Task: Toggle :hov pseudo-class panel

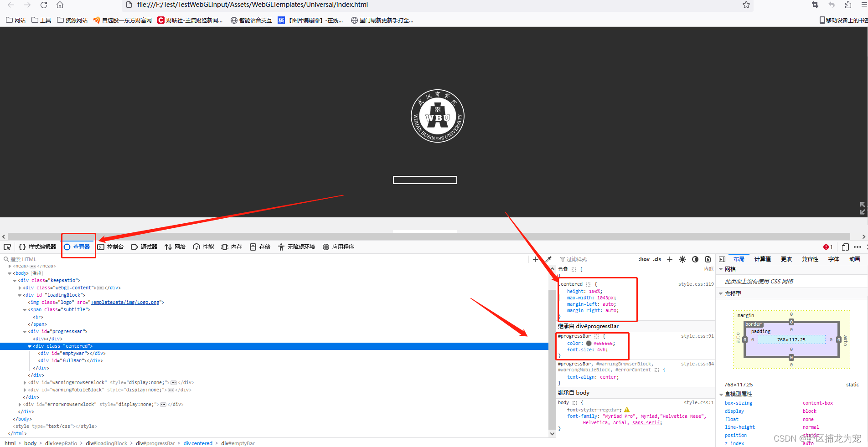Action: click(643, 259)
